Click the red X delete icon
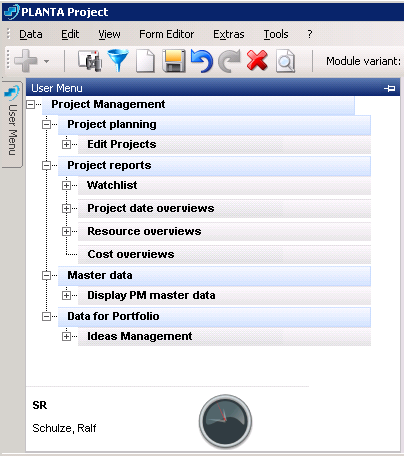The height and width of the screenshot is (456, 404). (257, 60)
